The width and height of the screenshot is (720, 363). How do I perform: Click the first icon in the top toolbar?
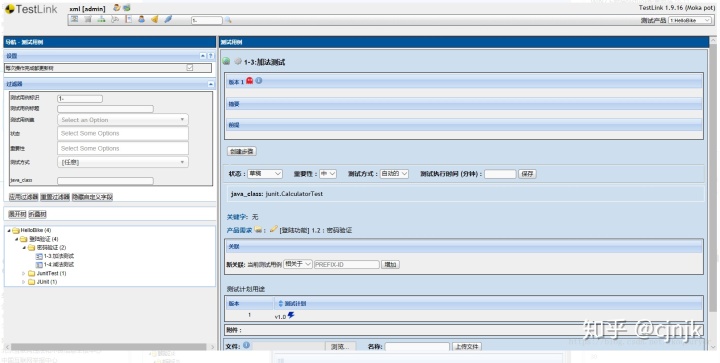(74, 19)
